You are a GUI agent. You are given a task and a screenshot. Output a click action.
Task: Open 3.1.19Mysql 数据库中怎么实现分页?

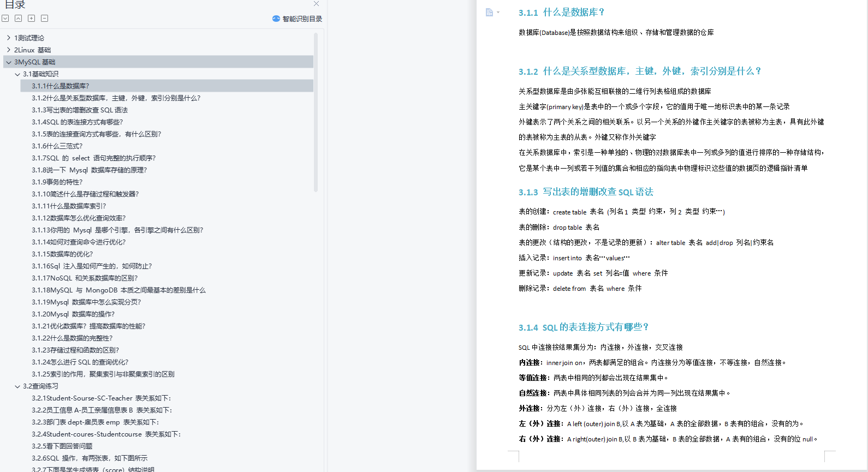[86, 302]
